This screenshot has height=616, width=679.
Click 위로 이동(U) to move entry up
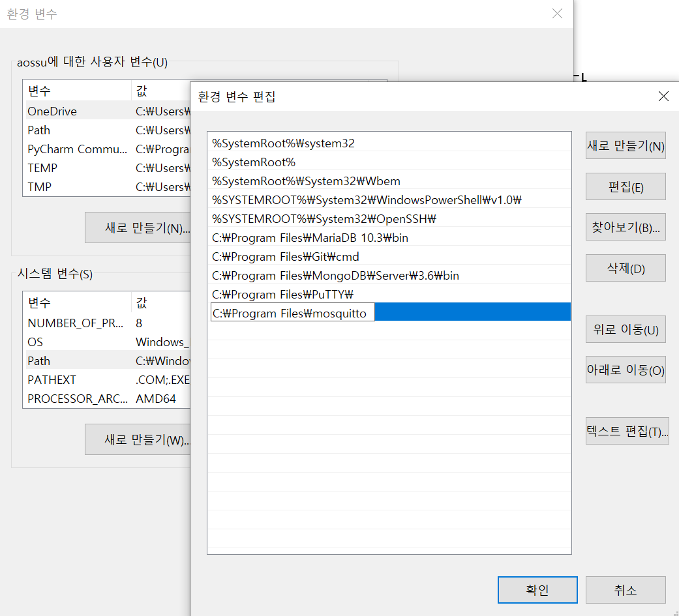(626, 329)
